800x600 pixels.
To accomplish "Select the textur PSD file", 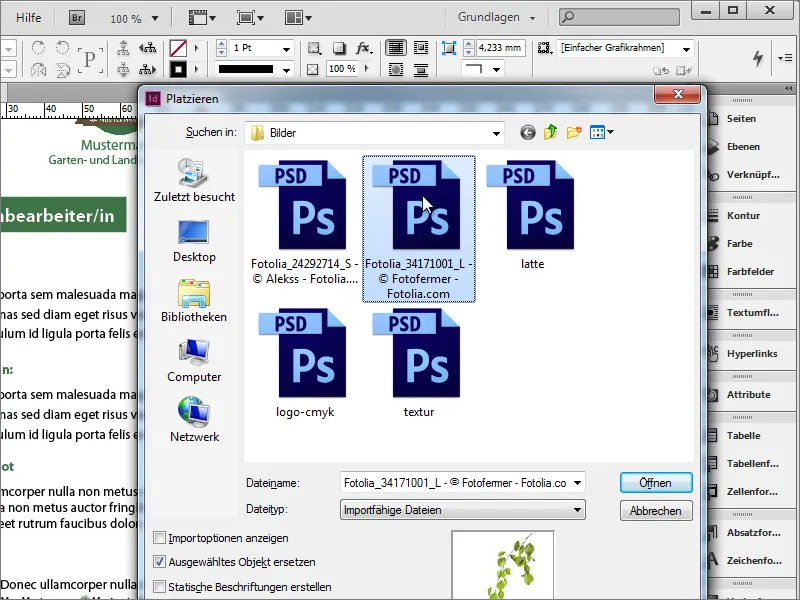I will (x=418, y=363).
